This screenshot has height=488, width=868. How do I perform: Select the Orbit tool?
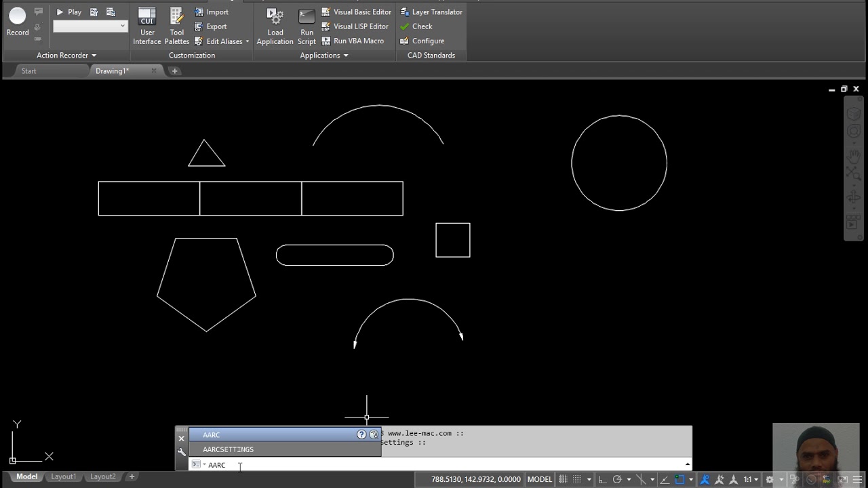tap(854, 197)
